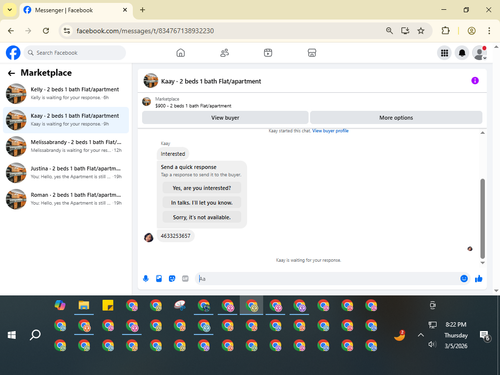Screen dimensions: 500x375
Task: Open Windows taskbar search
Action: (35, 335)
